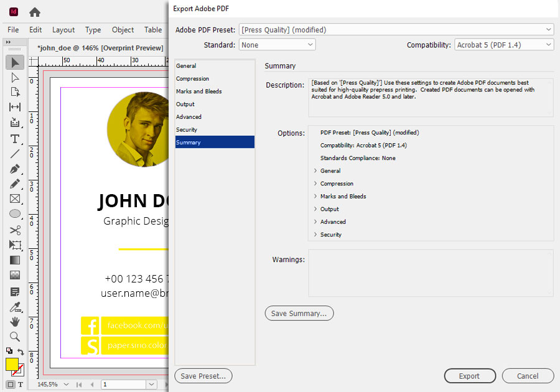The width and height of the screenshot is (560, 392).
Task: Select the Rectangle Frame tool
Action: (x=15, y=198)
